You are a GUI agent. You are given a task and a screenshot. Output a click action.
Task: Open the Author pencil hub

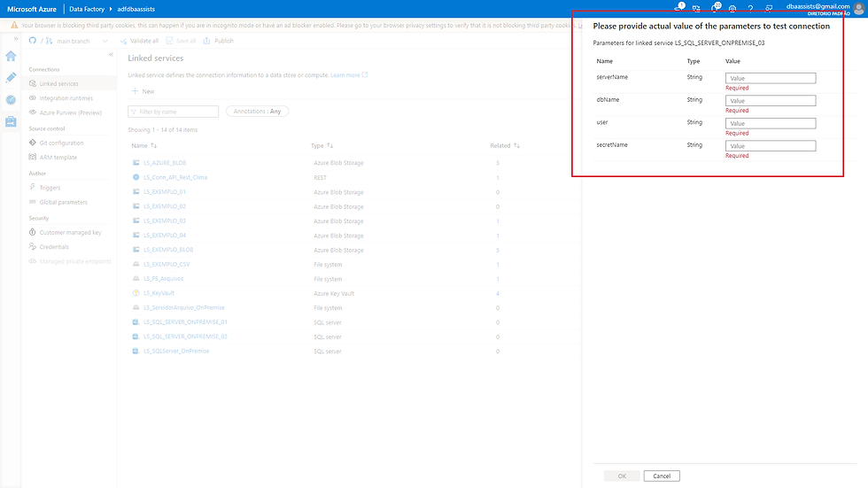[11, 78]
